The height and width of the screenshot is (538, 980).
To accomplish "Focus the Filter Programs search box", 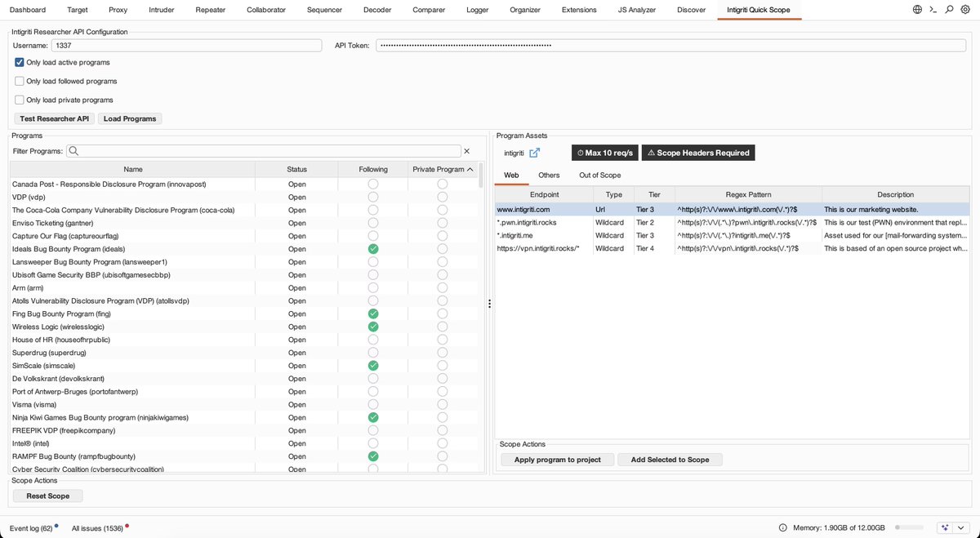I will pos(263,151).
